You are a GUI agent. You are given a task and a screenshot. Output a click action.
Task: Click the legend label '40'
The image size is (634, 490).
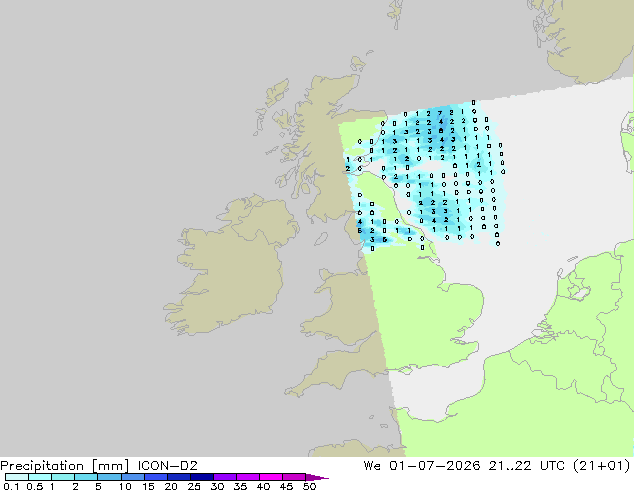click(x=263, y=486)
